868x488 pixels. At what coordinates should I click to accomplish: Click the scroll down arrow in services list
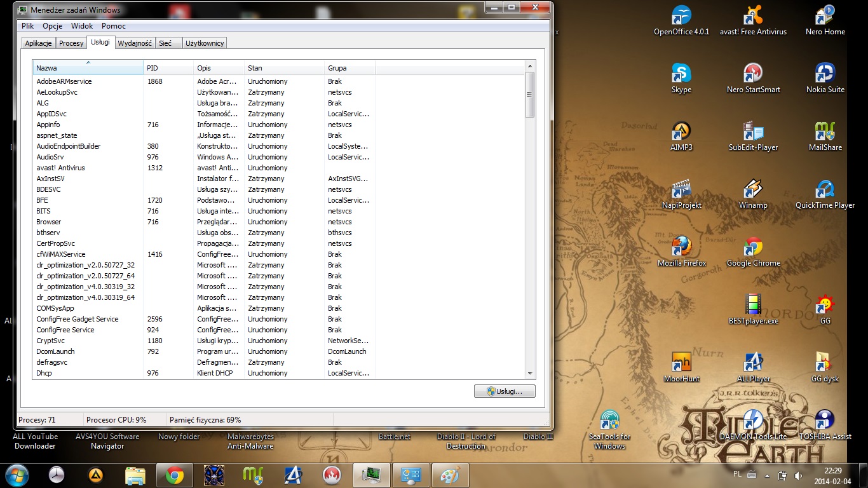pos(530,374)
